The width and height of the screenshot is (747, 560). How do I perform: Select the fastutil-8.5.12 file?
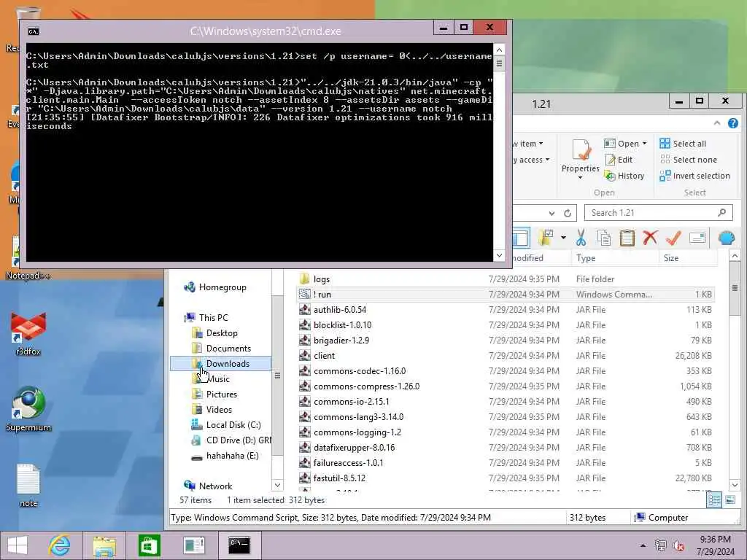click(x=505, y=478)
